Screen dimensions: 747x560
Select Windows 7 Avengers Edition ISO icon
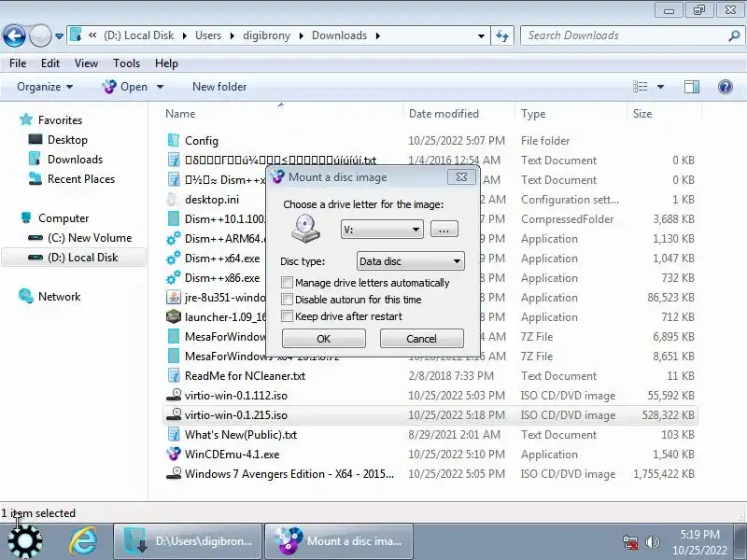click(x=174, y=474)
